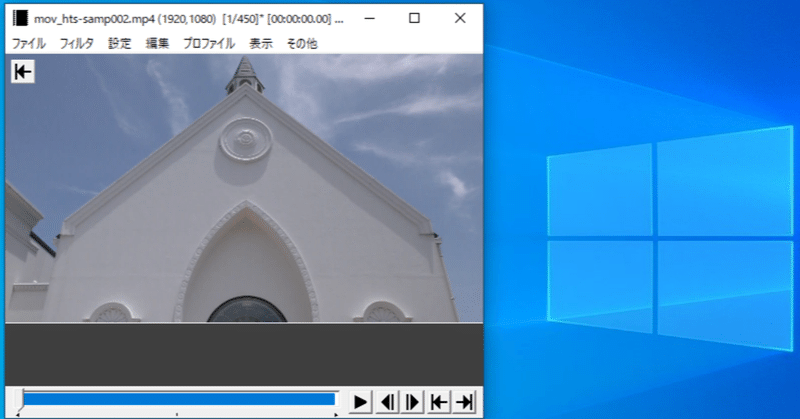The width and height of the screenshot is (800, 419).
Task: Open the 設定 menu
Action: click(119, 43)
